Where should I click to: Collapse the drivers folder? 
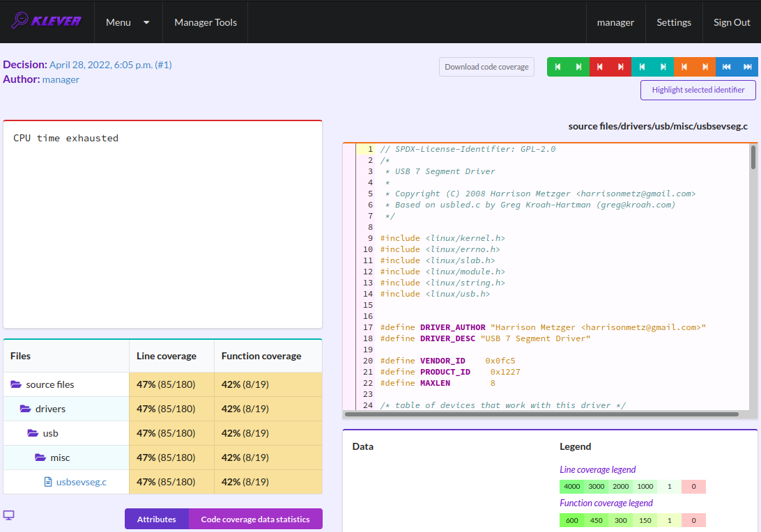[25, 409]
